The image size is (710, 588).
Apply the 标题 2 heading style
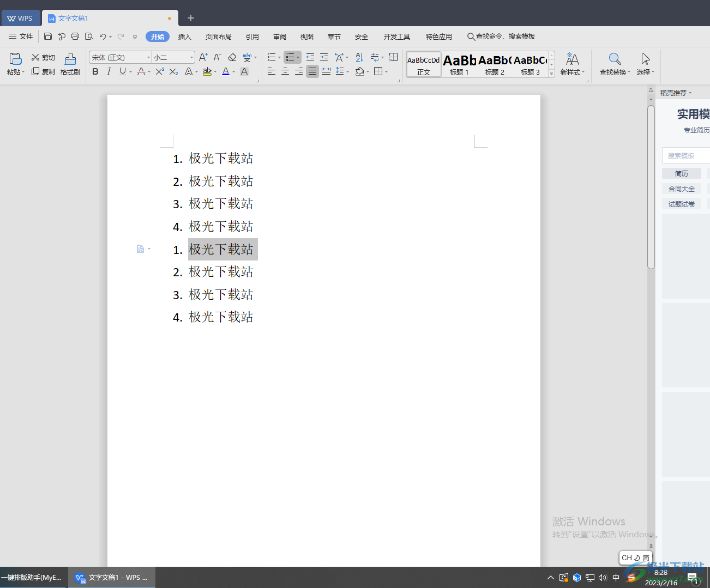495,65
